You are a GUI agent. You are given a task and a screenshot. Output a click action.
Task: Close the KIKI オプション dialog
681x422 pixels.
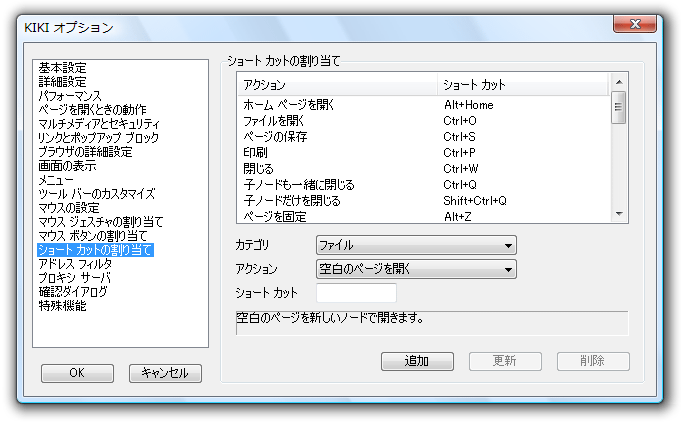tap(635, 24)
